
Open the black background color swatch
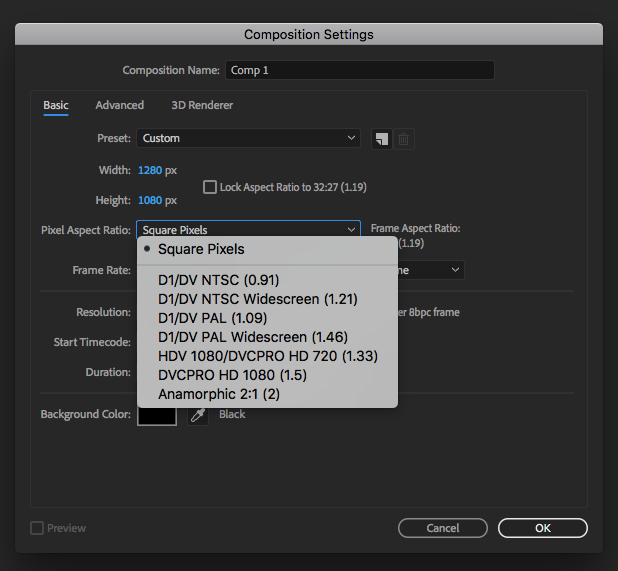[x=157, y=415]
